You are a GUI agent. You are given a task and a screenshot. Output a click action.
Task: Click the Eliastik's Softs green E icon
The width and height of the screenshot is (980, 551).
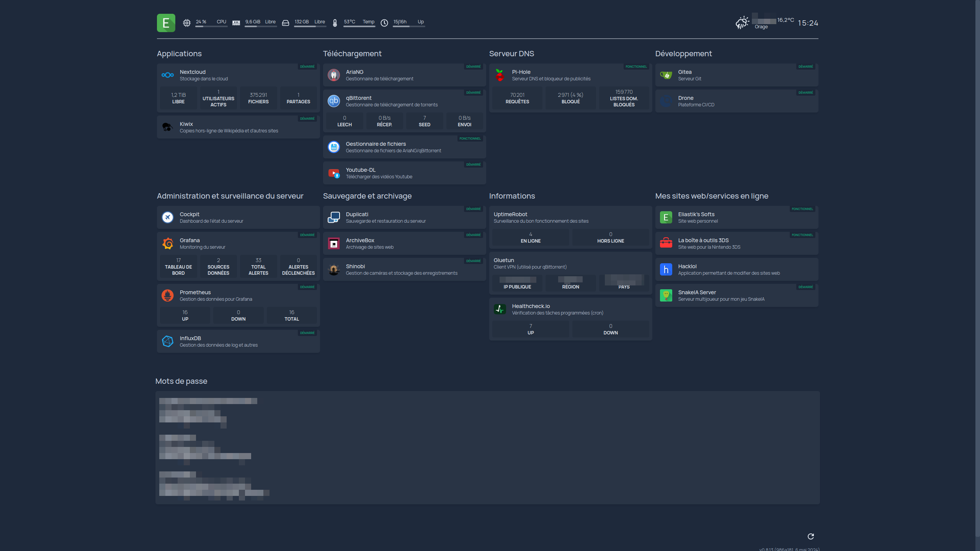(666, 217)
